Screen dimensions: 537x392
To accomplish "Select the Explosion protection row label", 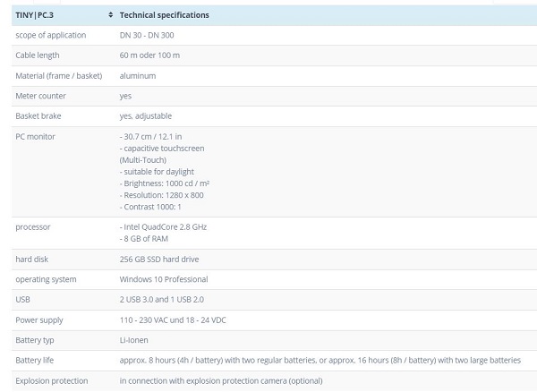I will tap(52, 380).
